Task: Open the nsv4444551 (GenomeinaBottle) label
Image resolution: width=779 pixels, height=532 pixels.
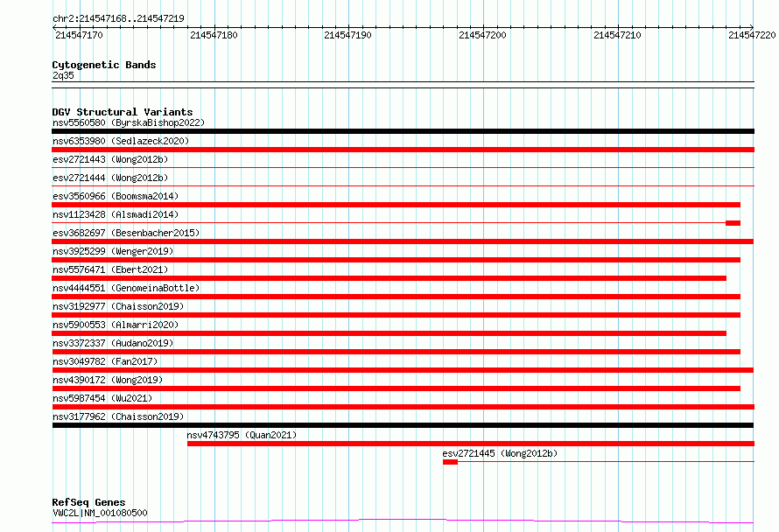Action: pos(126,288)
